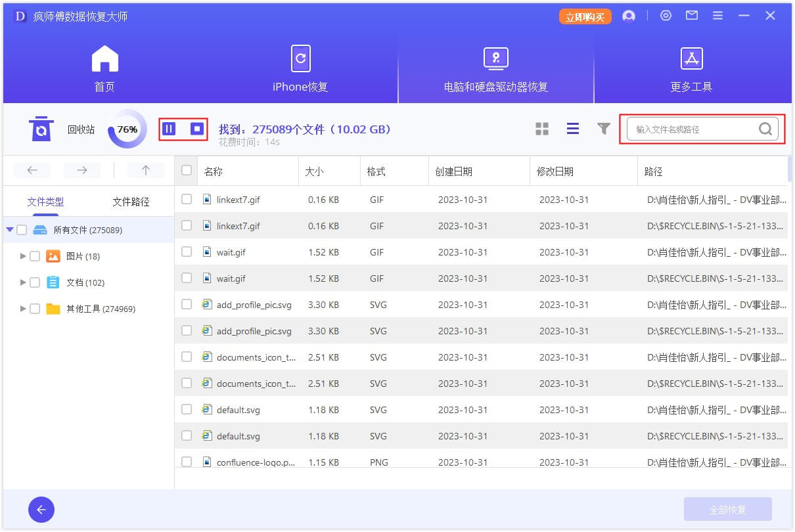This screenshot has height=532, width=795.
Task: Switch to grid thumbnail view
Action: coord(542,129)
